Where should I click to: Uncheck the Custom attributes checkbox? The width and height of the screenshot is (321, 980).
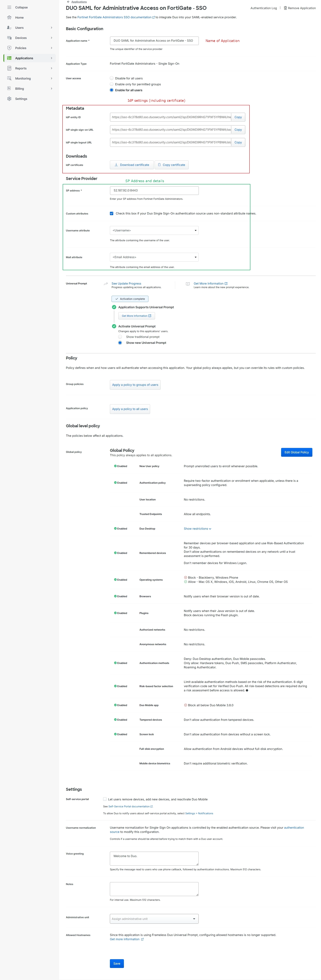pos(112,213)
